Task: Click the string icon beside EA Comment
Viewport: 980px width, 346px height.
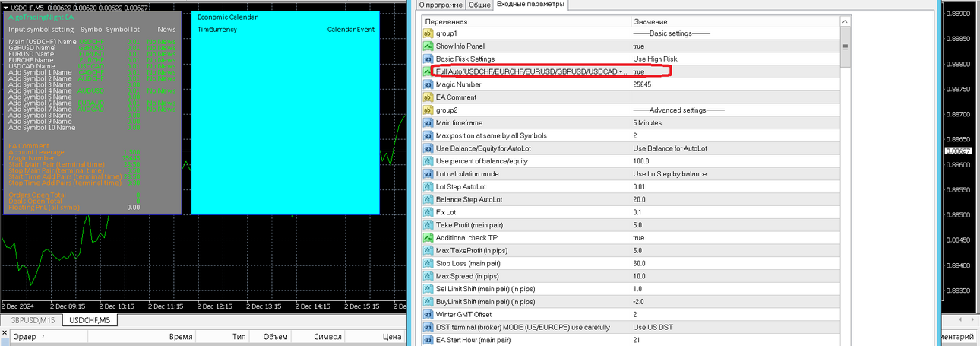Action: 428,97
